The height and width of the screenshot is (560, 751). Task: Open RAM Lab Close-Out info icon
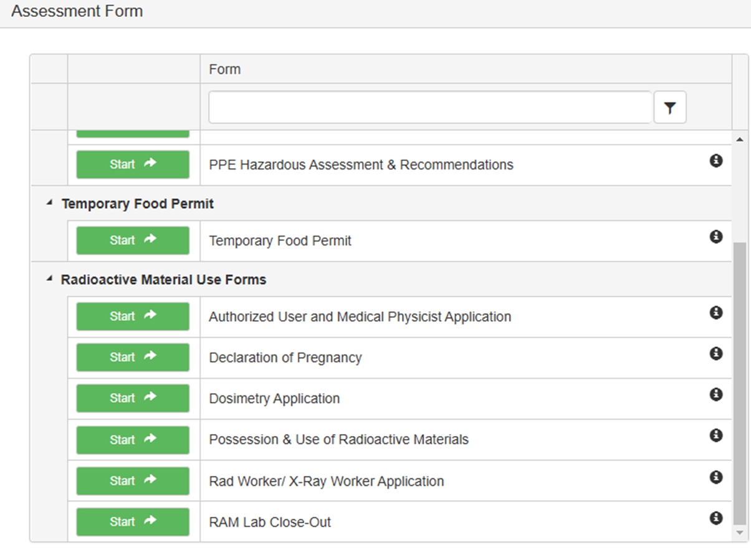[x=716, y=518]
